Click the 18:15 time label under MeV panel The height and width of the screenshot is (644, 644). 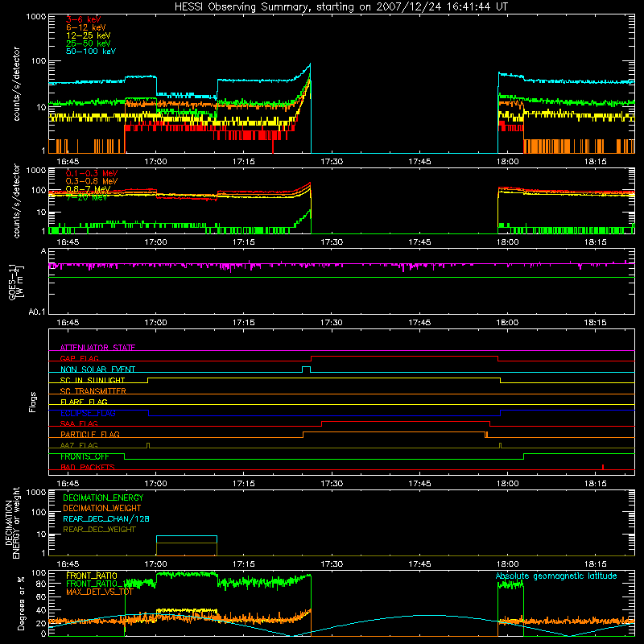coord(595,242)
